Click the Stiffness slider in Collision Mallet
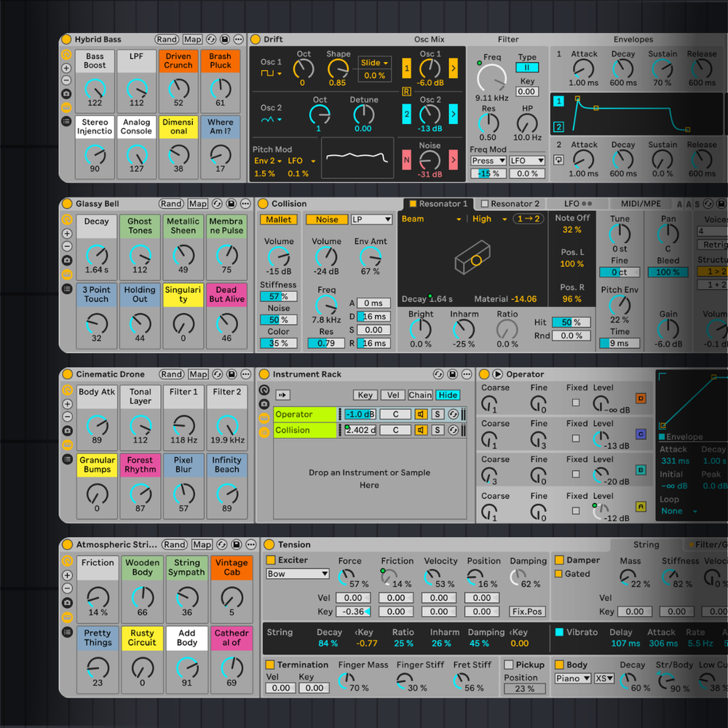 coord(278,296)
